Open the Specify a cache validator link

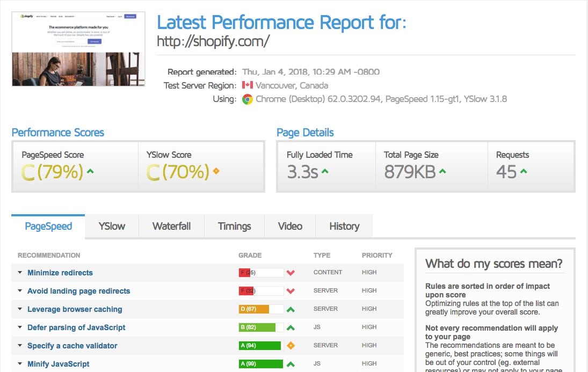72,346
